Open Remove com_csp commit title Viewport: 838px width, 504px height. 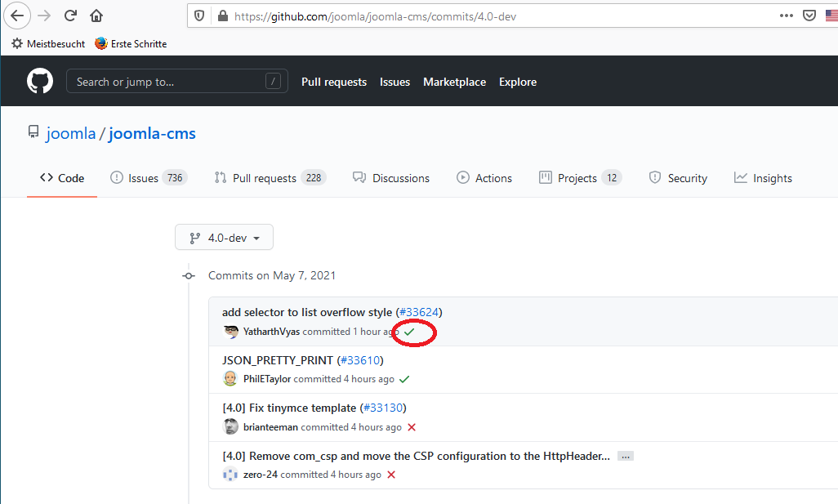(416, 456)
